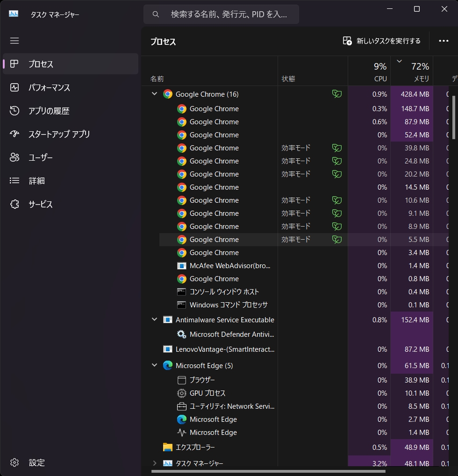
Task: Click the ブラウザー window icon
Action: 182,380
